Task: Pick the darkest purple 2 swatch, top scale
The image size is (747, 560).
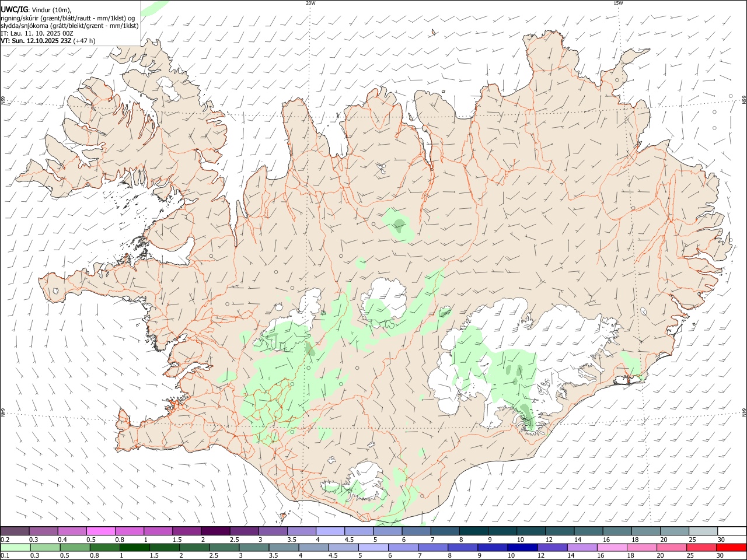Action: coord(215,531)
